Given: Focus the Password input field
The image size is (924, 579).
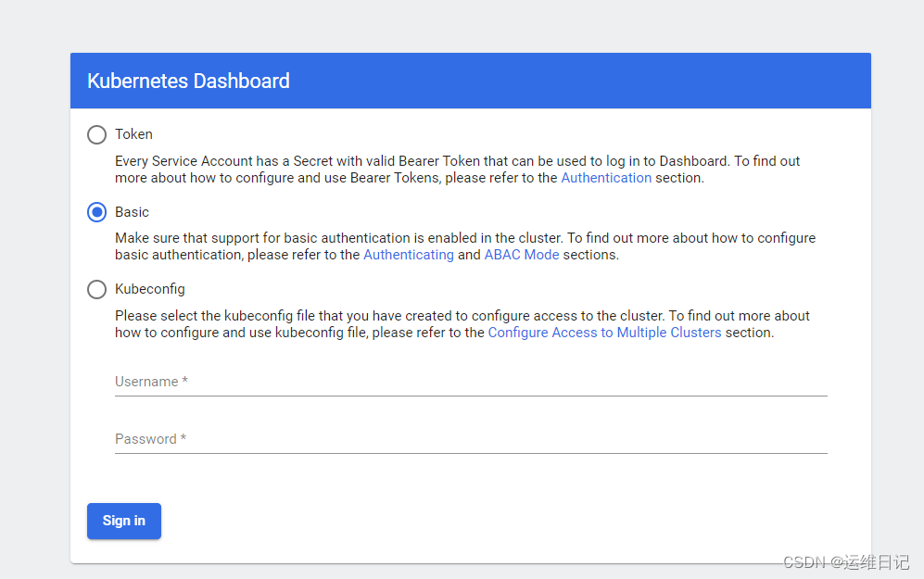Looking at the screenshot, I should coord(471,439).
